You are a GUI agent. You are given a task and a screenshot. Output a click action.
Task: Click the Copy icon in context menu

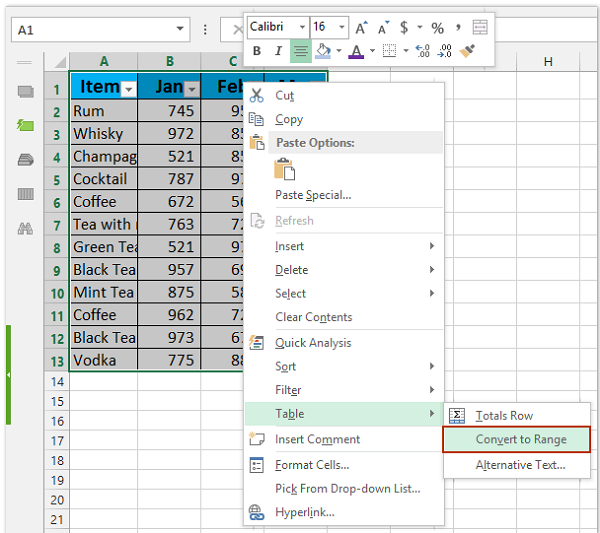(256, 119)
